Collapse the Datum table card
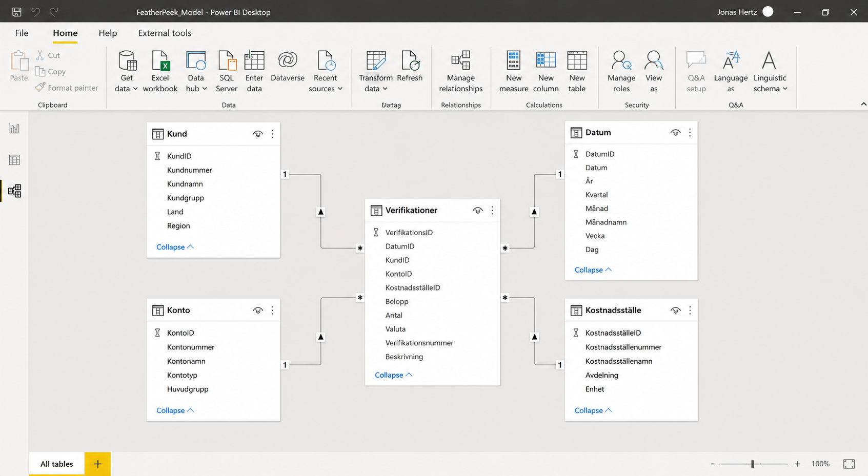 click(x=593, y=270)
